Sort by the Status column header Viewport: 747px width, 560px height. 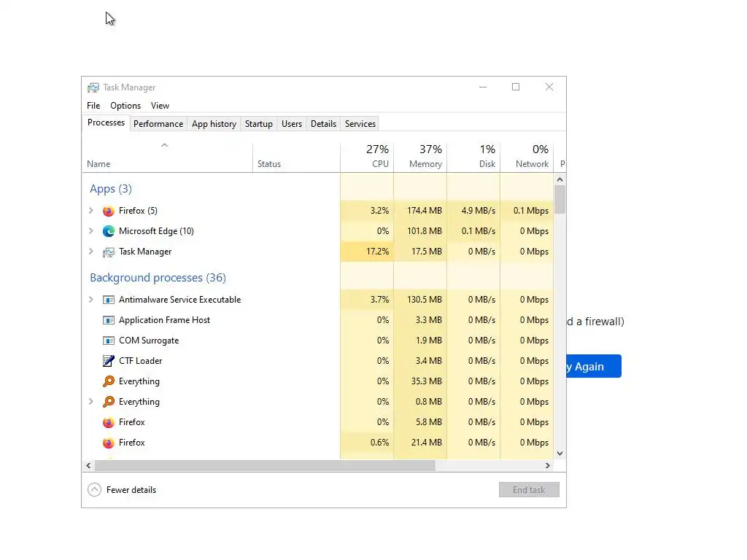[296, 157]
